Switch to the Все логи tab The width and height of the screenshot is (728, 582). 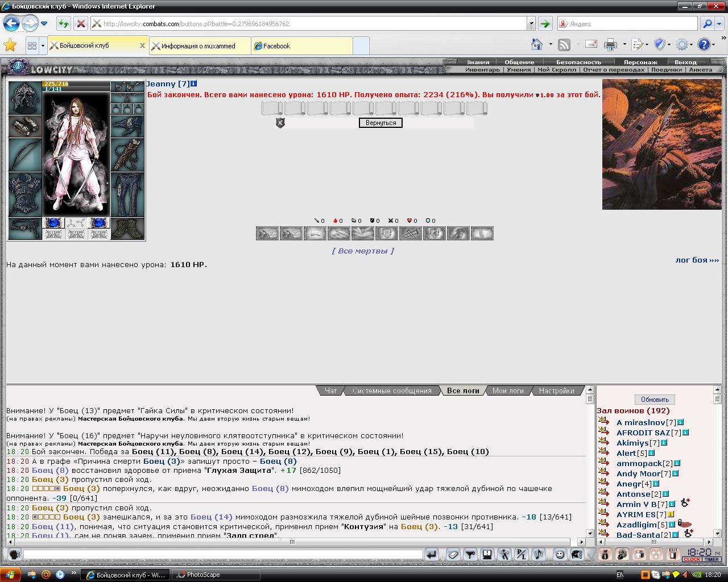point(462,390)
